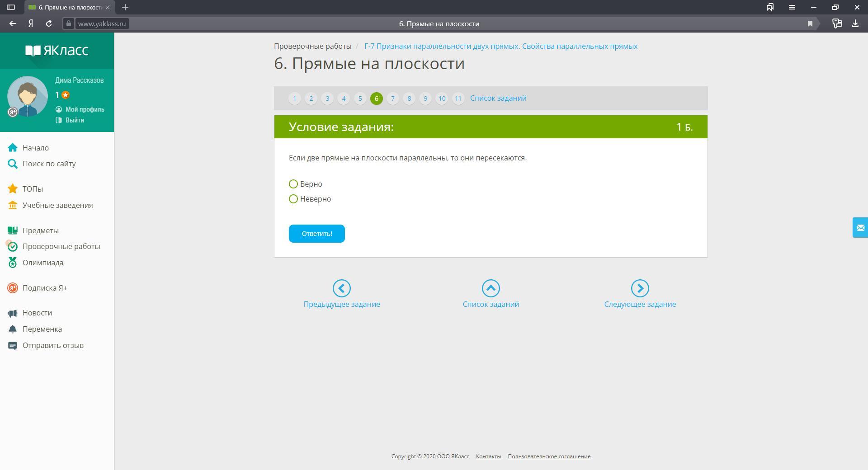
Task: Reload the page
Action: [49, 23]
